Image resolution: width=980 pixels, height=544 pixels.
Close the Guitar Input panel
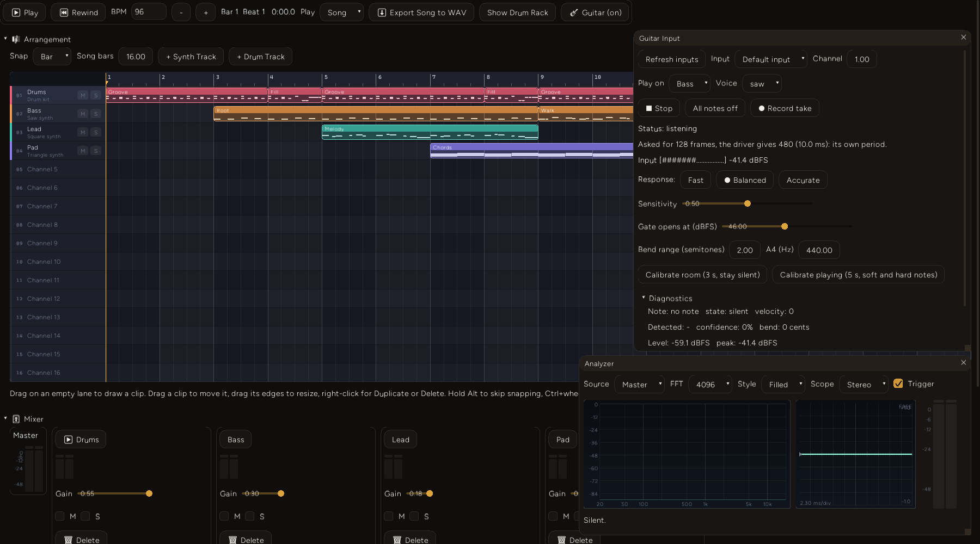coord(964,38)
